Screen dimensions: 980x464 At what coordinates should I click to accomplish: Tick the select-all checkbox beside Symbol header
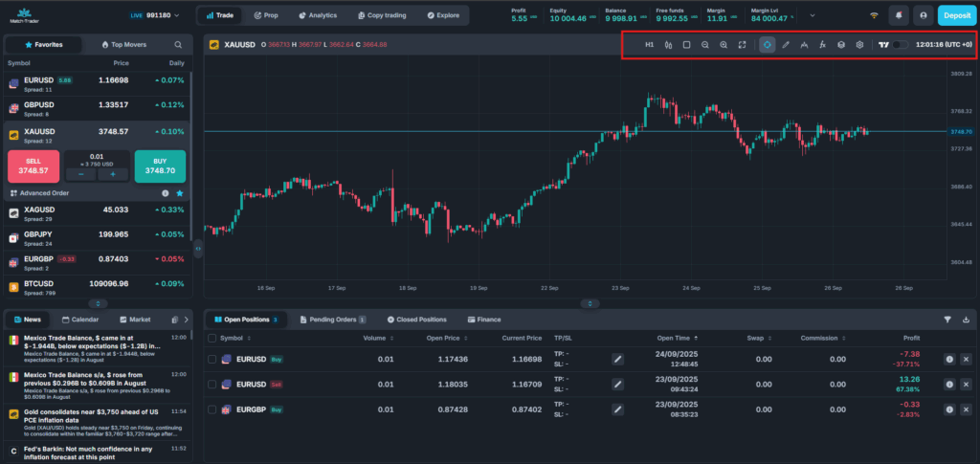[x=212, y=338]
